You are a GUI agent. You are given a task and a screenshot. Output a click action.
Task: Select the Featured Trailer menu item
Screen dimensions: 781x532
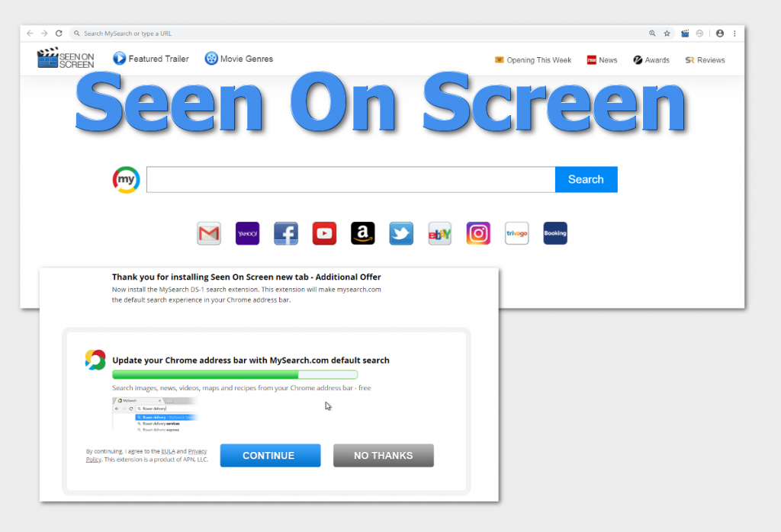(150, 58)
